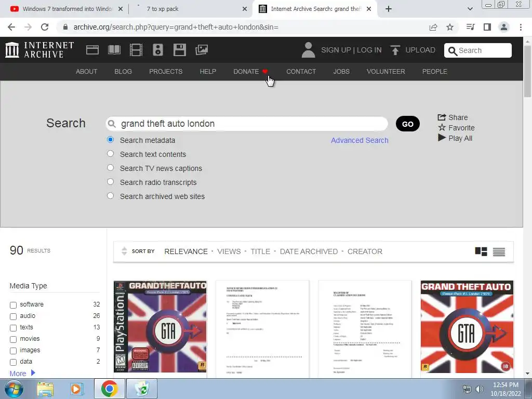Open Chrome profile icon
Image resolution: width=532 pixels, height=399 pixels.
(x=504, y=27)
